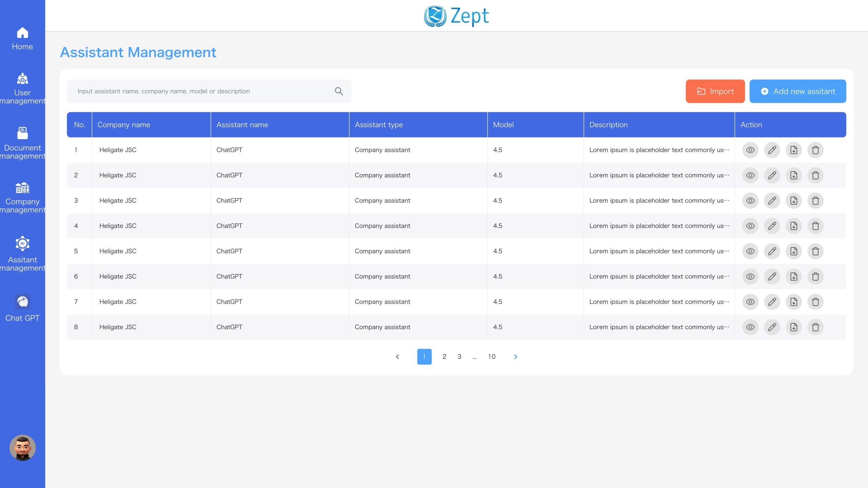Delete assistant in row 3
868x488 pixels.
tap(815, 201)
